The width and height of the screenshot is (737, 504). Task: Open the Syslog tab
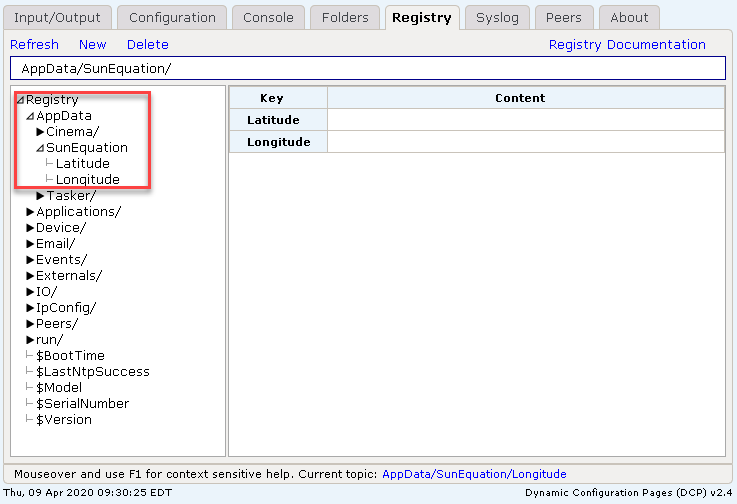497,17
